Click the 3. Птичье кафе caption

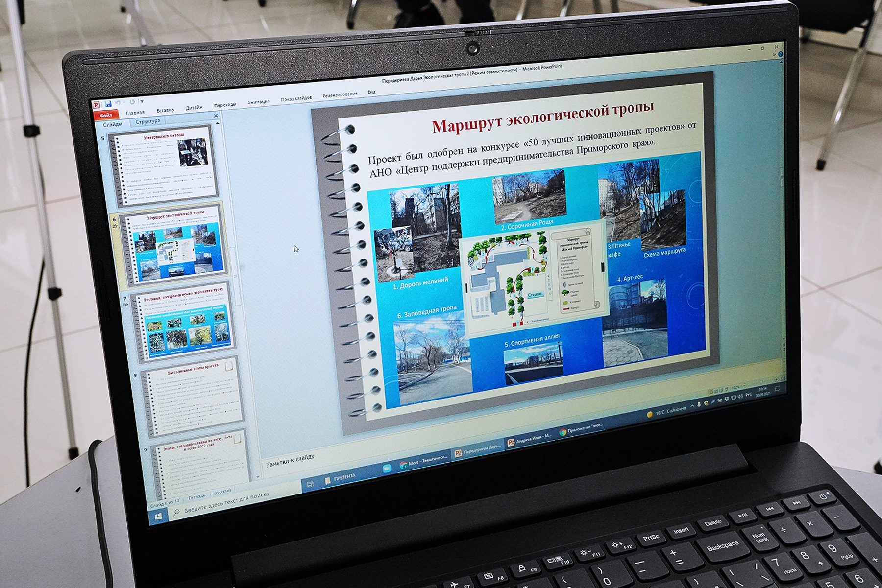[x=619, y=249]
